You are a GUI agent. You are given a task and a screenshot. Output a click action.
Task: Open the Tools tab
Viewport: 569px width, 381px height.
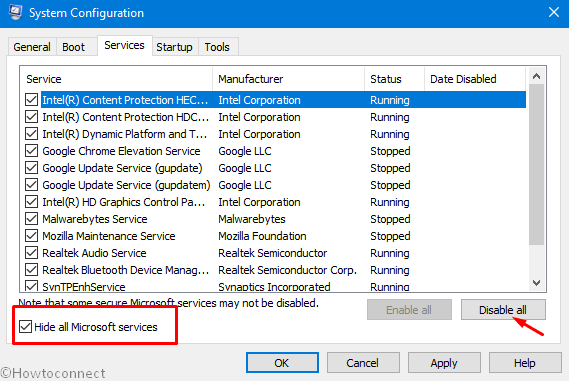(x=217, y=47)
